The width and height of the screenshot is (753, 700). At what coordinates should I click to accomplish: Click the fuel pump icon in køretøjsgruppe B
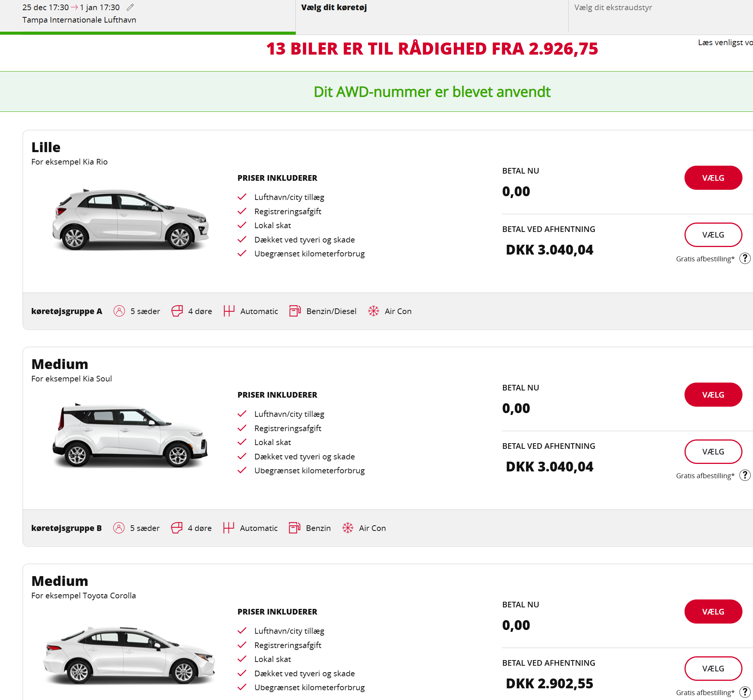[x=294, y=528]
